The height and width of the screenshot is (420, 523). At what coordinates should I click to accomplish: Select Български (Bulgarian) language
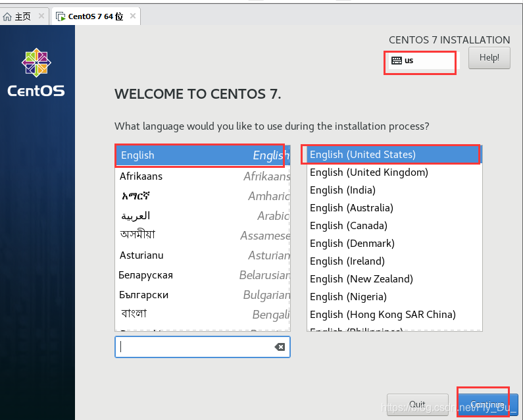pyautogui.click(x=203, y=294)
